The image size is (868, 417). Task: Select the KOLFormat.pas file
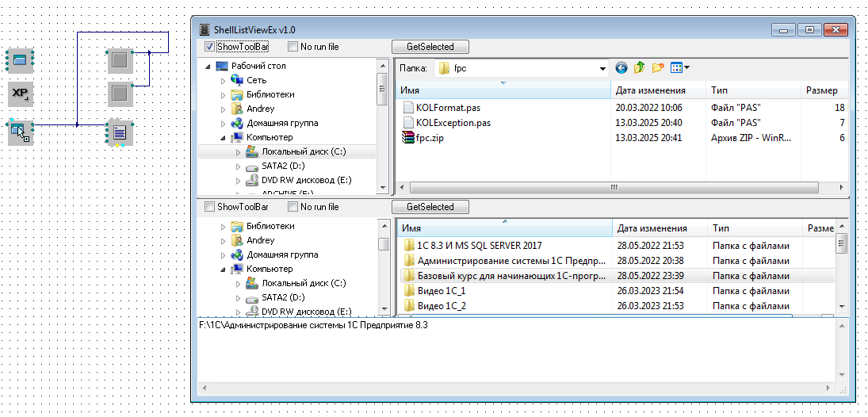tap(448, 108)
